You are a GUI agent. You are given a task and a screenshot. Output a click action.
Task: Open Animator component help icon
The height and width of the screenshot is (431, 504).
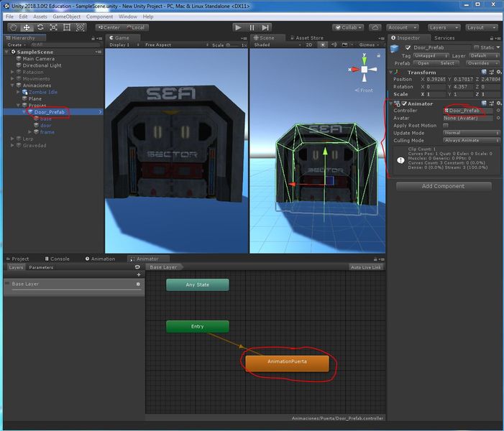484,103
